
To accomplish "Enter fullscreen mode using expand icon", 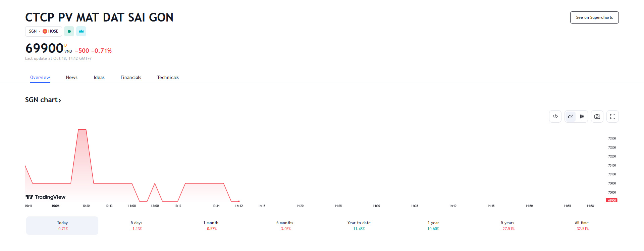I will [x=612, y=116].
